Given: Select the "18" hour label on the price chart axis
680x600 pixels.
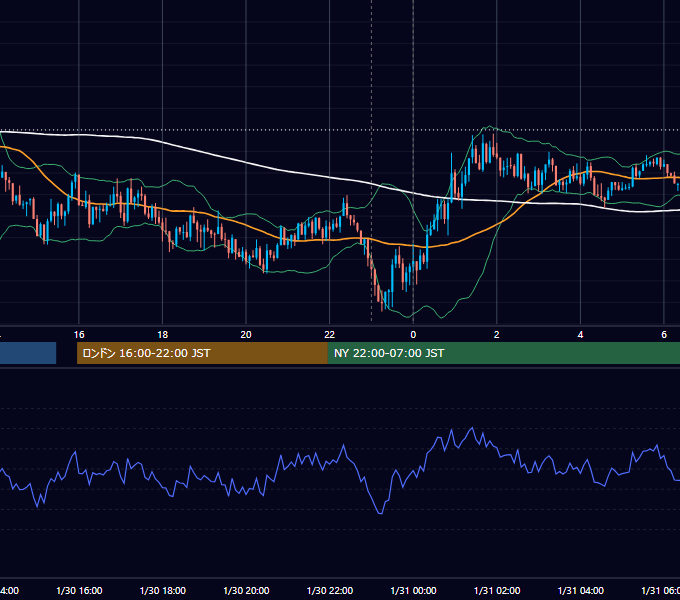Looking at the screenshot, I should point(163,335).
